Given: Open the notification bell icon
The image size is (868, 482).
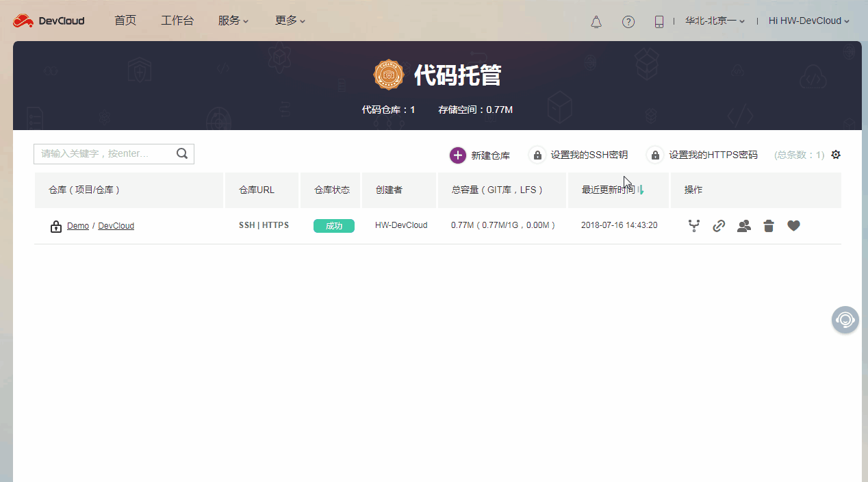Looking at the screenshot, I should 596,21.
